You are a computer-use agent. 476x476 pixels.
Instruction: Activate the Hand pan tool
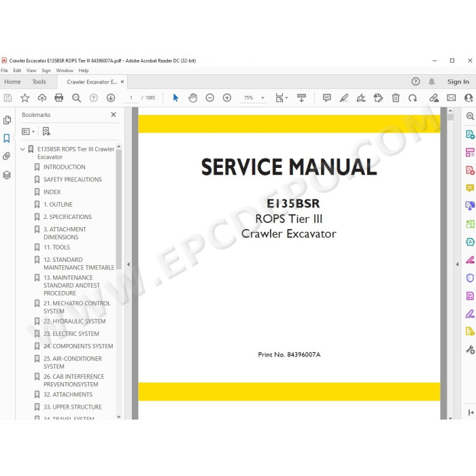point(192,98)
